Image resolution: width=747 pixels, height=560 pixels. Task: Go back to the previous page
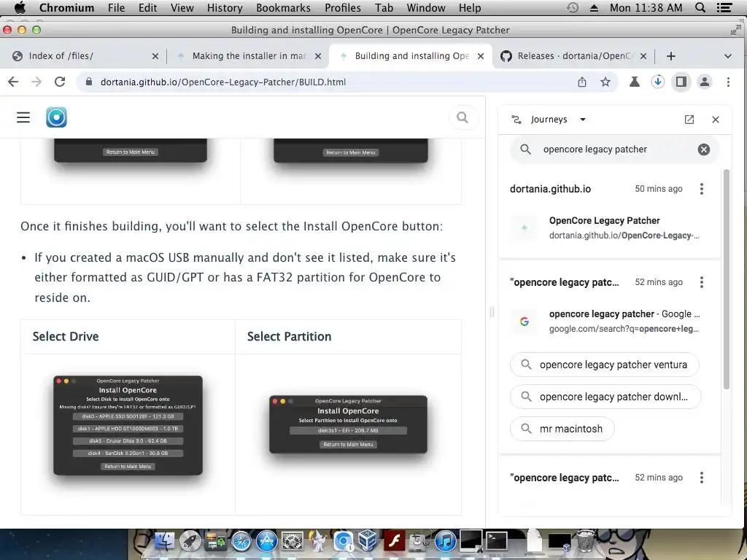click(x=13, y=82)
